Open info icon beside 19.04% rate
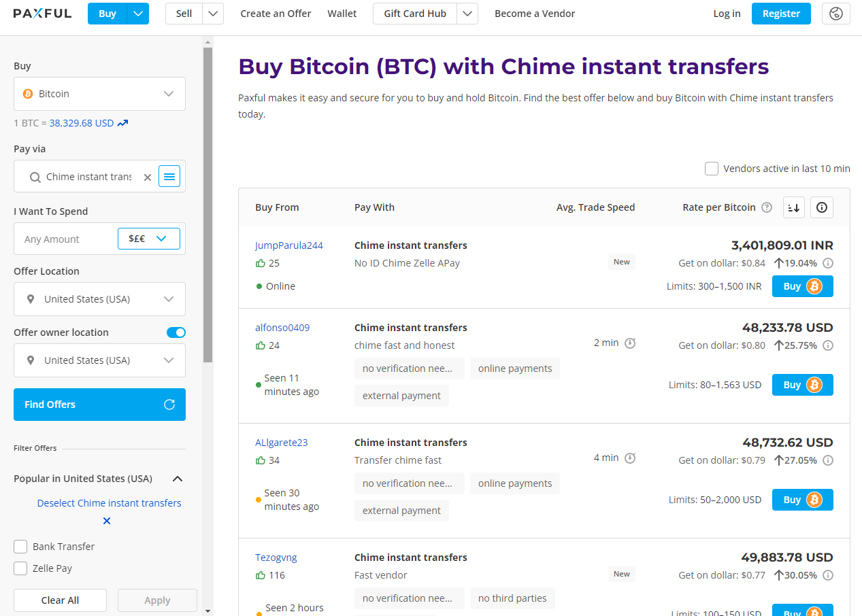Viewport: 862px width, 616px height. tap(828, 263)
